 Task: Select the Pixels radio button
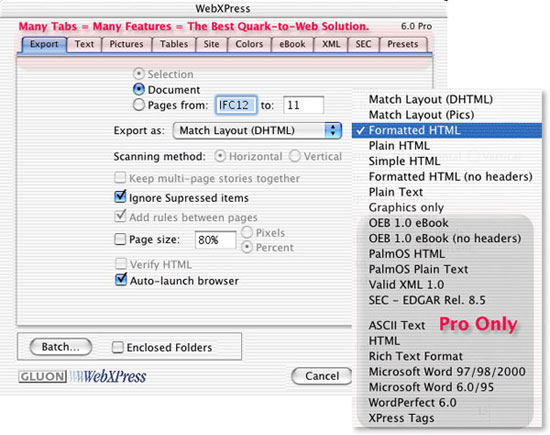pyautogui.click(x=247, y=232)
